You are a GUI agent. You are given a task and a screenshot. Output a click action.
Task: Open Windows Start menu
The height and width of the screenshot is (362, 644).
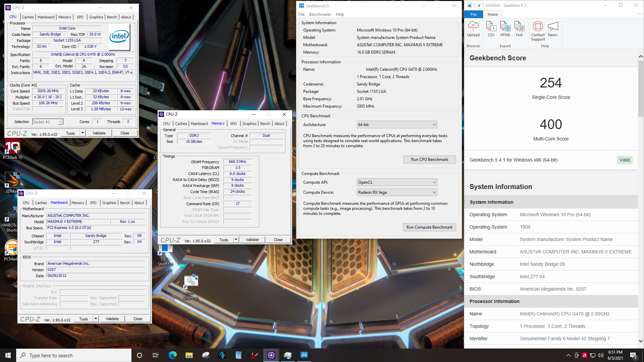coord(8,355)
